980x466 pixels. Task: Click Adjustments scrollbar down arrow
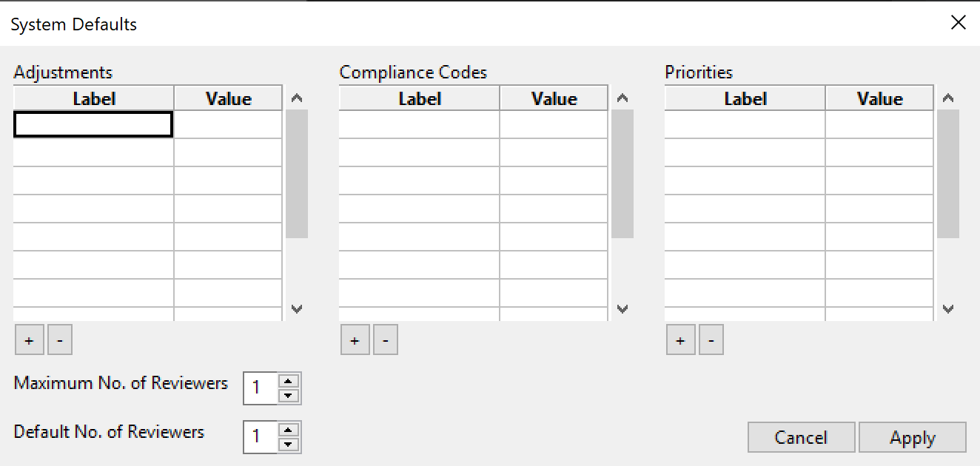pos(297,309)
